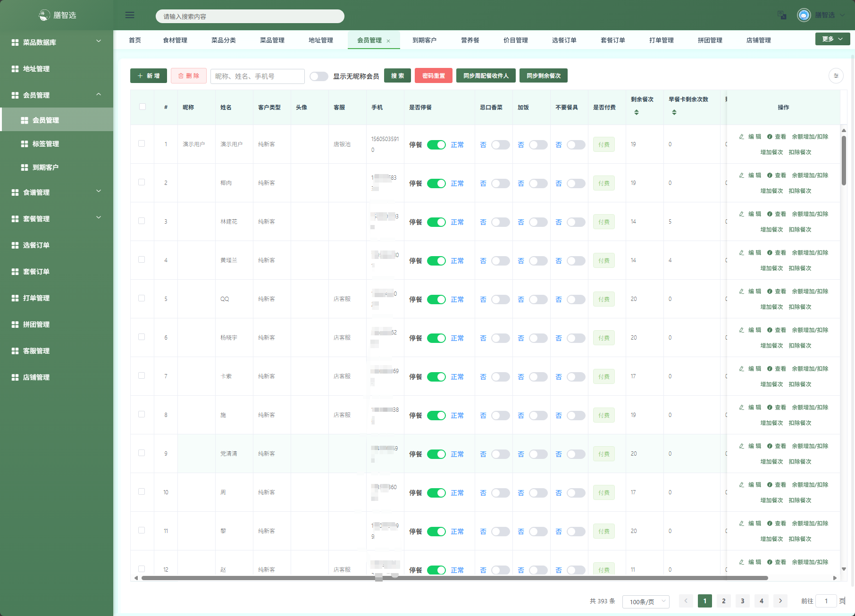855x616 pixels.
Task: Open the column settings icon above table
Action: [836, 76]
